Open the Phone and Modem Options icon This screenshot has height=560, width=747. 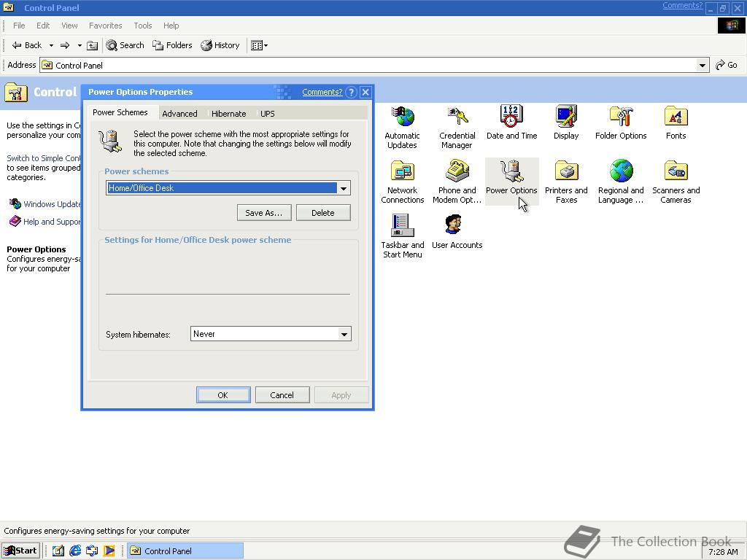(x=457, y=182)
